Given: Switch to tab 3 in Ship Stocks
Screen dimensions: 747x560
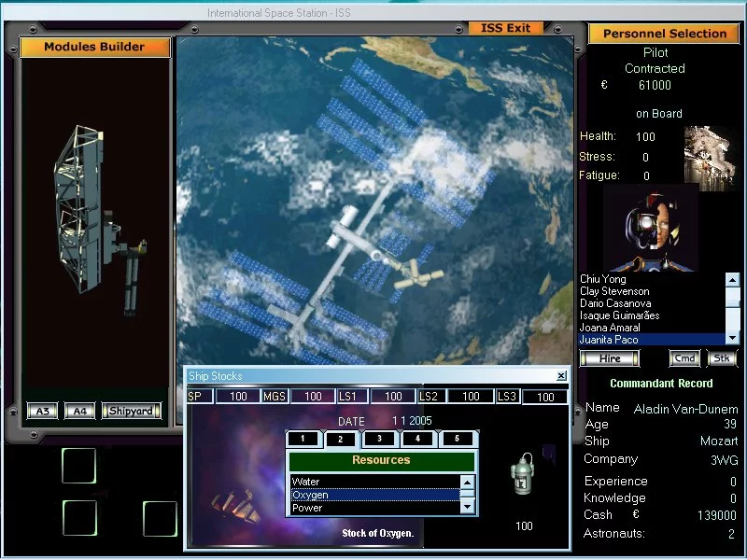Looking at the screenshot, I should (x=379, y=439).
